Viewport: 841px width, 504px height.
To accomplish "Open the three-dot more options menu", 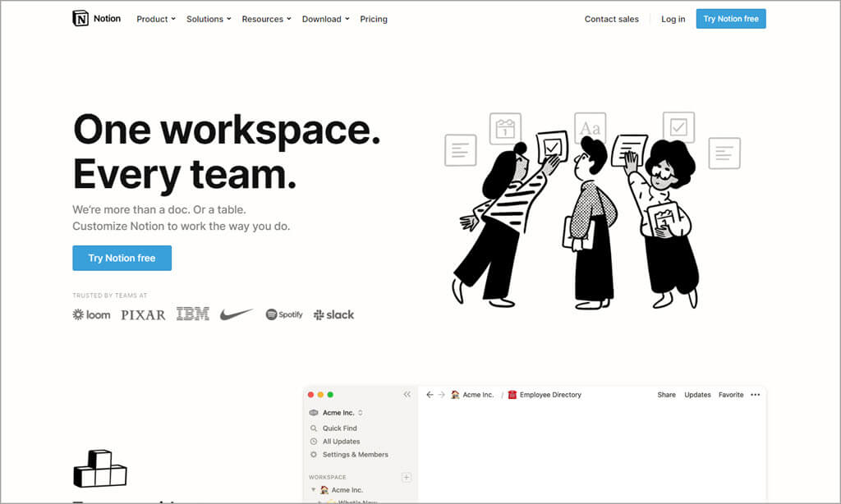I will coord(755,395).
